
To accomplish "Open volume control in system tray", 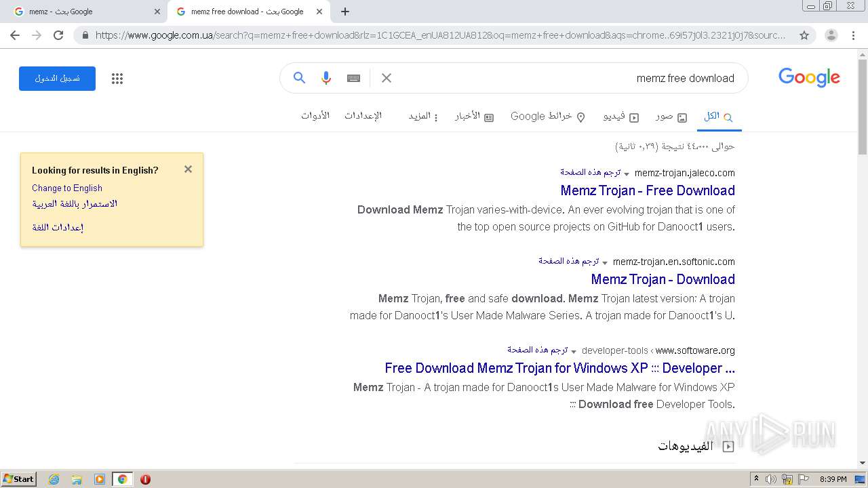I will (772, 479).
